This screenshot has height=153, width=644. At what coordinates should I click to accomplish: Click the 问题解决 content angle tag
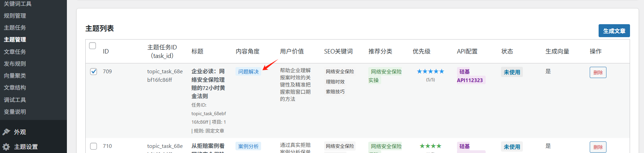pyautogui.click(x=248, y=72)
